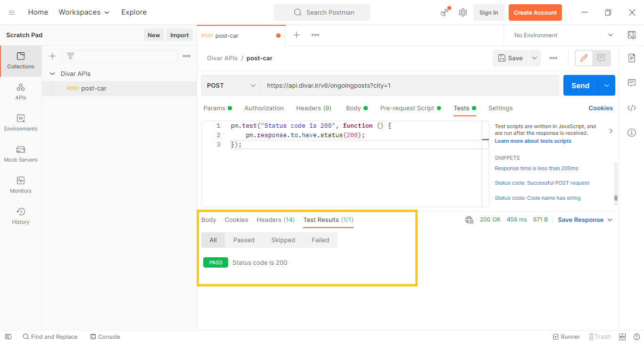
Task: Click the request URL input field
Action: pyautogui.click(x=410, y=85)
